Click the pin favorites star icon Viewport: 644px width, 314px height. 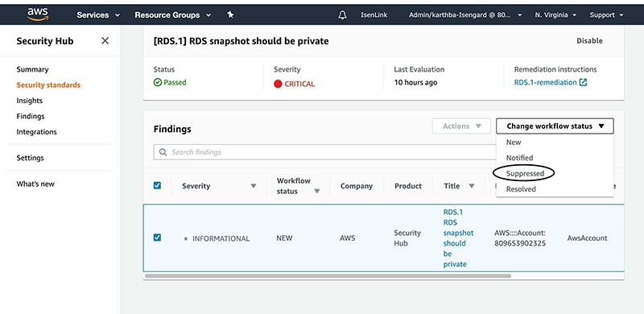[230, 14]
